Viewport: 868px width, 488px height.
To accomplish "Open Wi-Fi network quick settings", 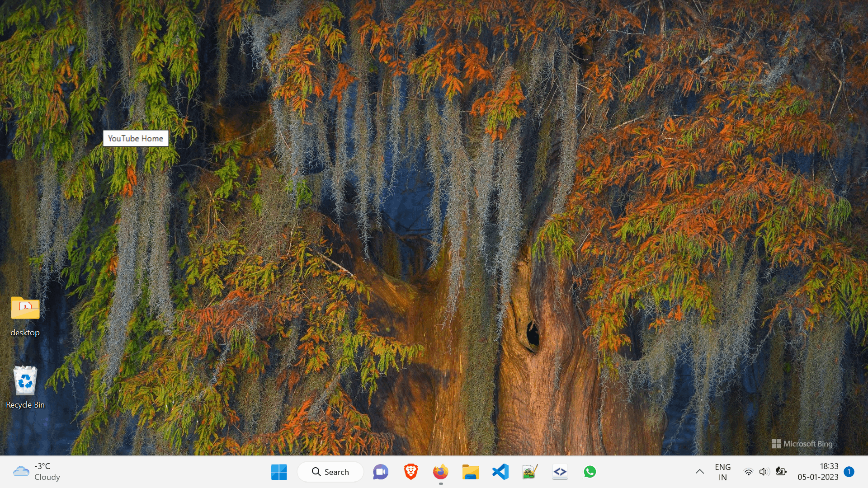I will (748, 472).
